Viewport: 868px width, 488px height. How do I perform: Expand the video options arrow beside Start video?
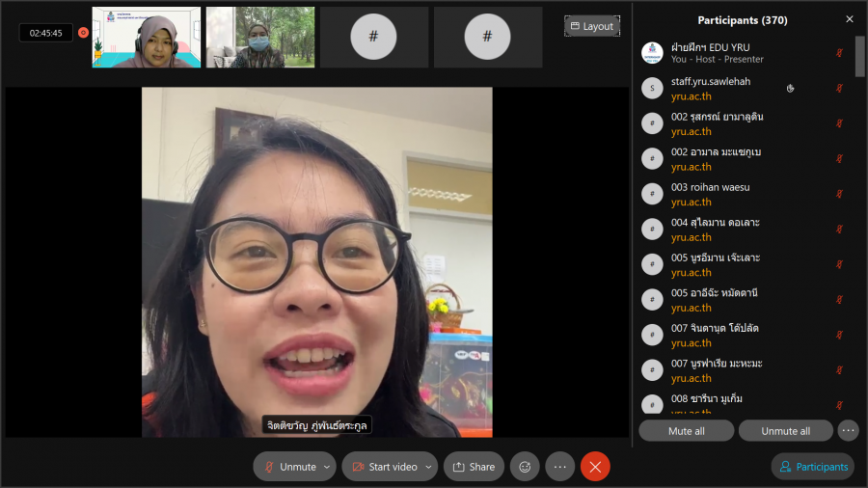coord(428,467)
